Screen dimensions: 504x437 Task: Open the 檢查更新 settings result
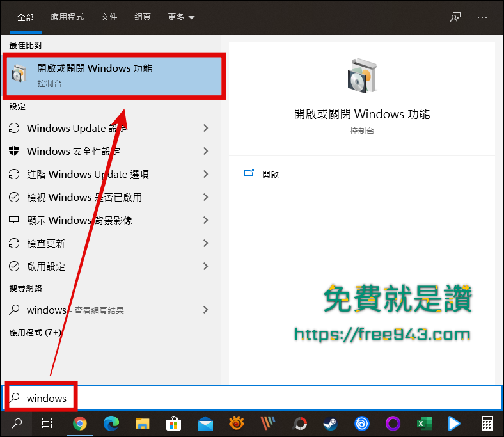111,243
